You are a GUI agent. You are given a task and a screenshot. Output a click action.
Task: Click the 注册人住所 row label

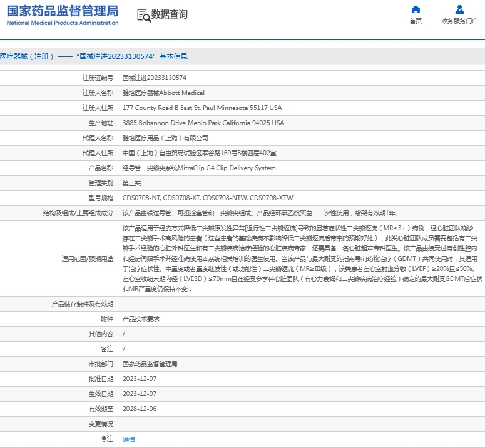(x=98, y=108)
